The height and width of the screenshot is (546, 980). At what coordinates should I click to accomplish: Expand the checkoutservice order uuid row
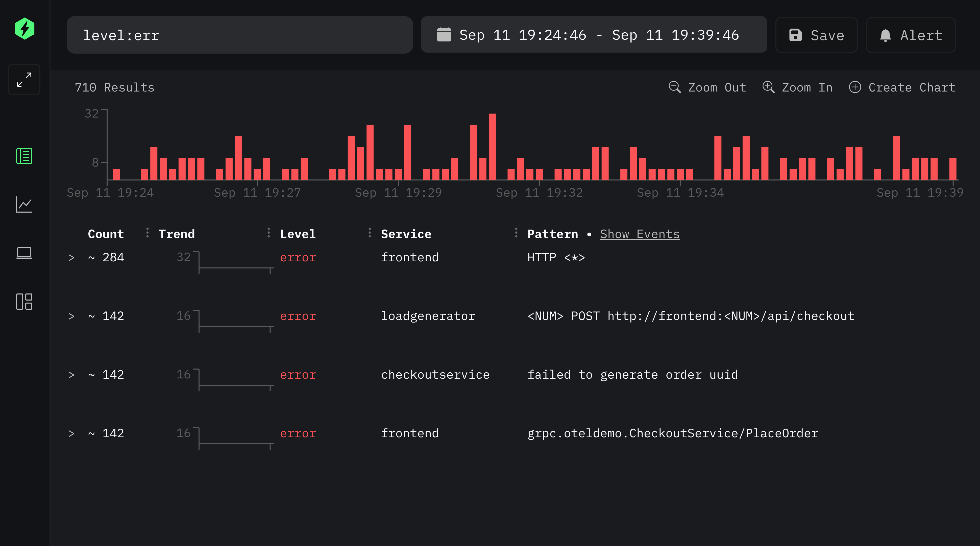(71, 375)
